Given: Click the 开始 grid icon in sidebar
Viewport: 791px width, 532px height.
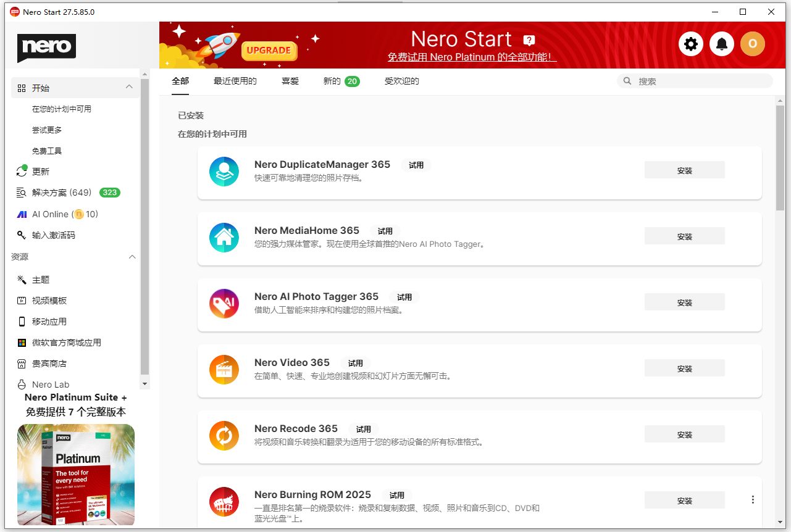Looking at the screenshot, I should pyautogui.click(x=22, y=88).
